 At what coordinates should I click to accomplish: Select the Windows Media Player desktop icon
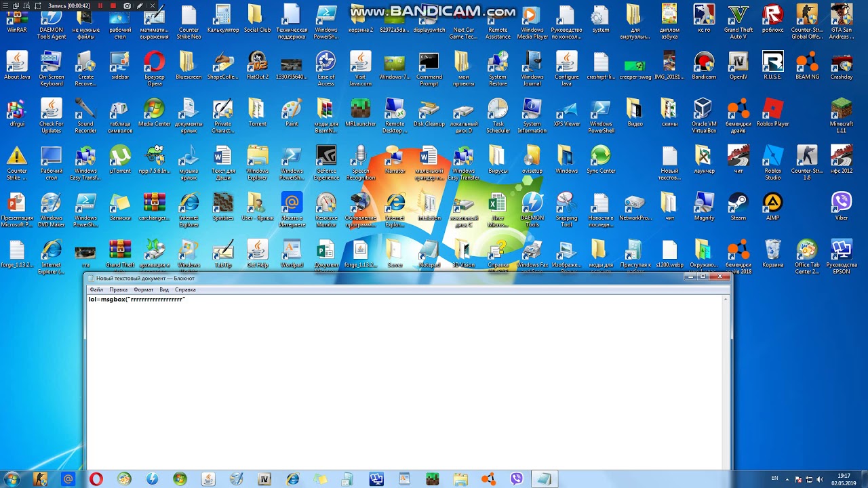point(532,22)
